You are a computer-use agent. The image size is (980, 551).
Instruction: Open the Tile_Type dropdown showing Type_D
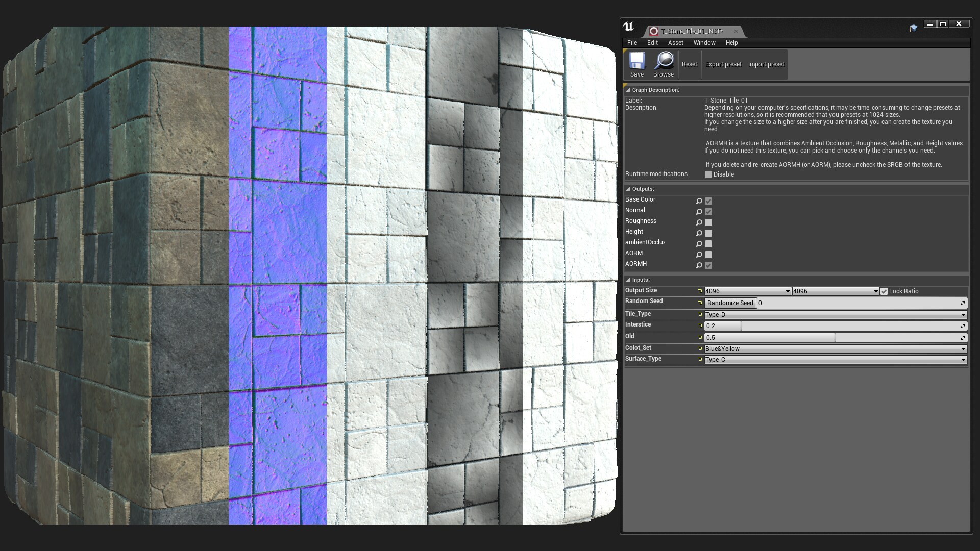(835, 315)
